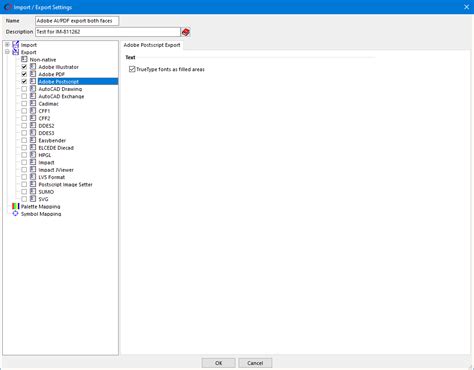Click the CFF2 format icon
This screenshot has width=474, height=370.
click(33, 118)
